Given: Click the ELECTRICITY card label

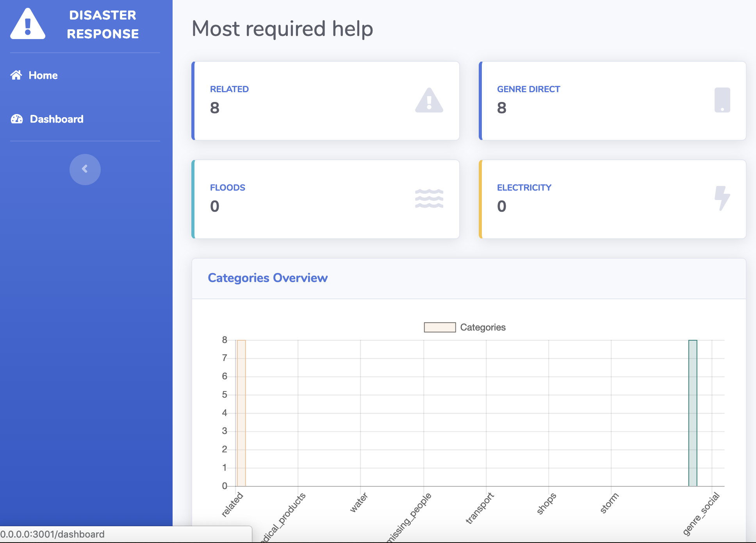Looking at the screenshot, I should tap(524, 188).
